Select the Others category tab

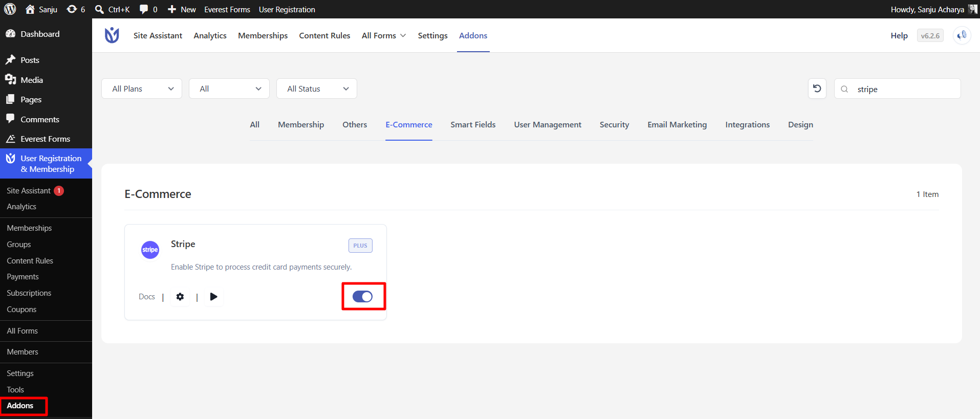[355, 124]
